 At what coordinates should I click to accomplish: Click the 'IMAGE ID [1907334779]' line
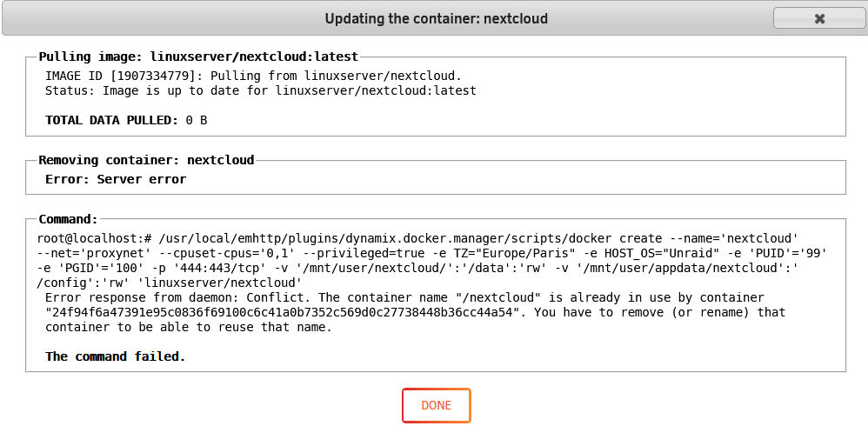pos(254,76)
